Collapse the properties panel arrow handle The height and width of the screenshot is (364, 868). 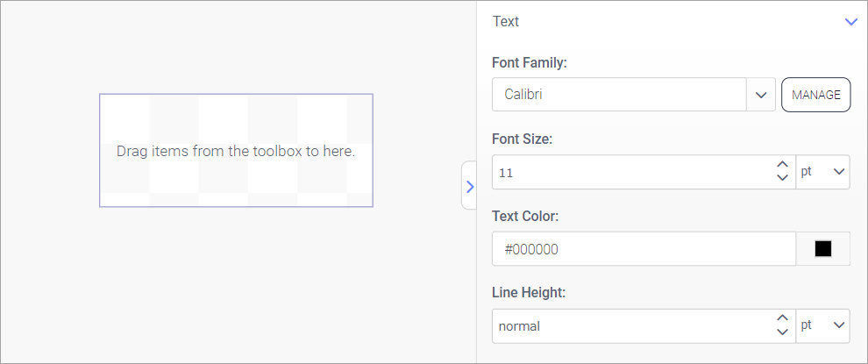tap(469, 186)
